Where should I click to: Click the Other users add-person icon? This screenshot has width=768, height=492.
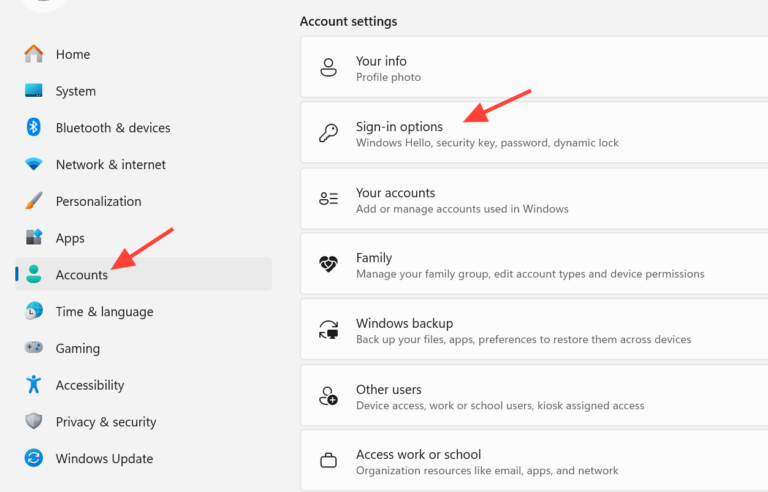click(329, 395)
